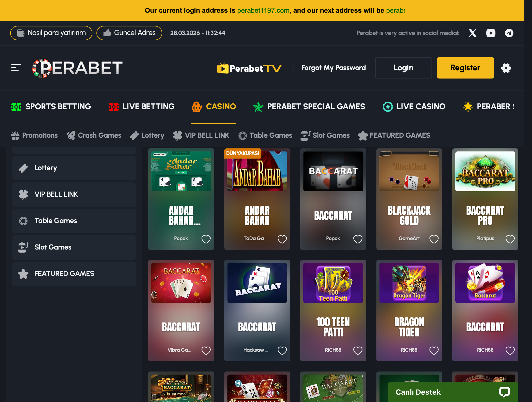Screen dimensions: 532x402
Task: Click the slot machine icon beside CASINO
Action: (197, 107)
